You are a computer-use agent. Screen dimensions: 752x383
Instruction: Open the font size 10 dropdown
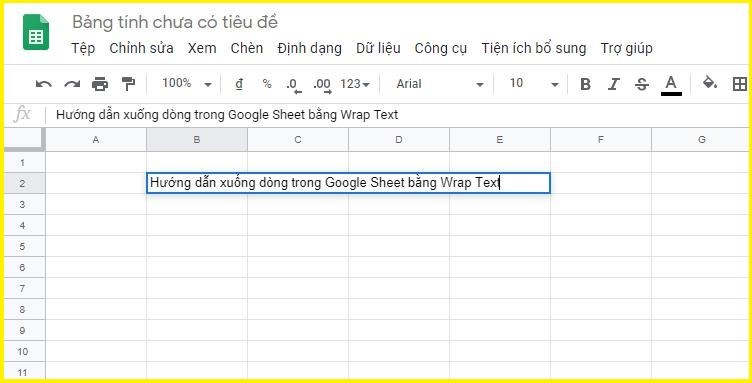534,84
